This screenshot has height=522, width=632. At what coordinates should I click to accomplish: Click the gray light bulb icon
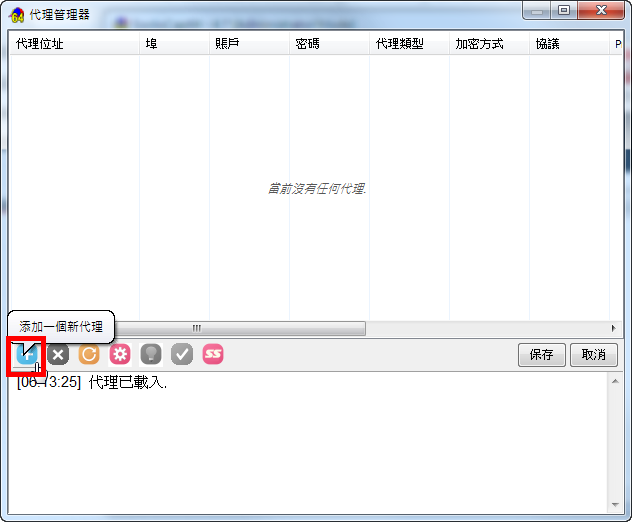151,354
